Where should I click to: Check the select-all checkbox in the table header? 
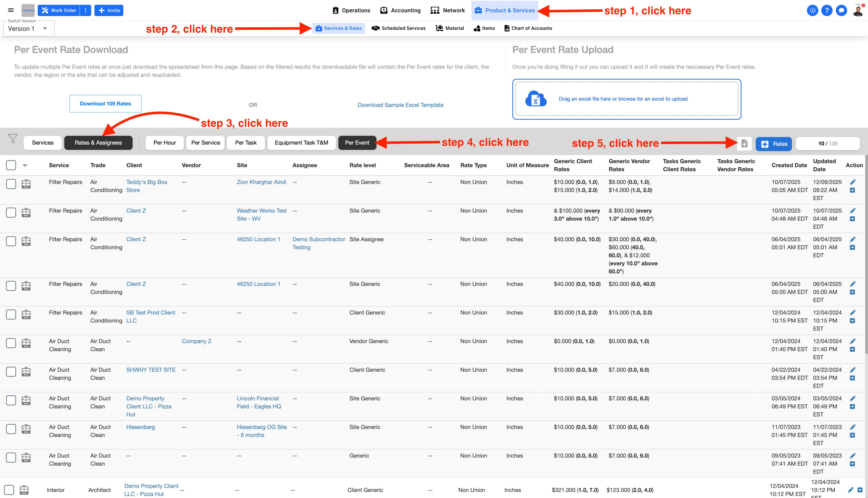[11, 165]
